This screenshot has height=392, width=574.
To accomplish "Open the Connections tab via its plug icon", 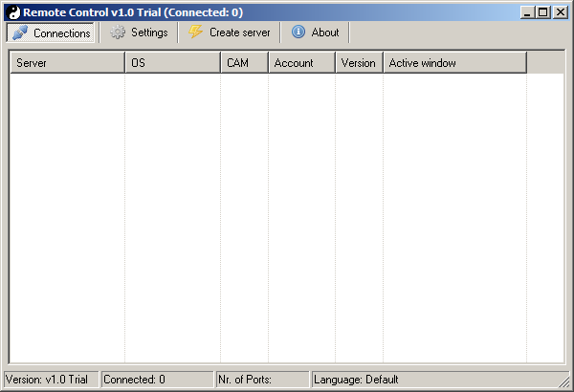I will [20, 33].
